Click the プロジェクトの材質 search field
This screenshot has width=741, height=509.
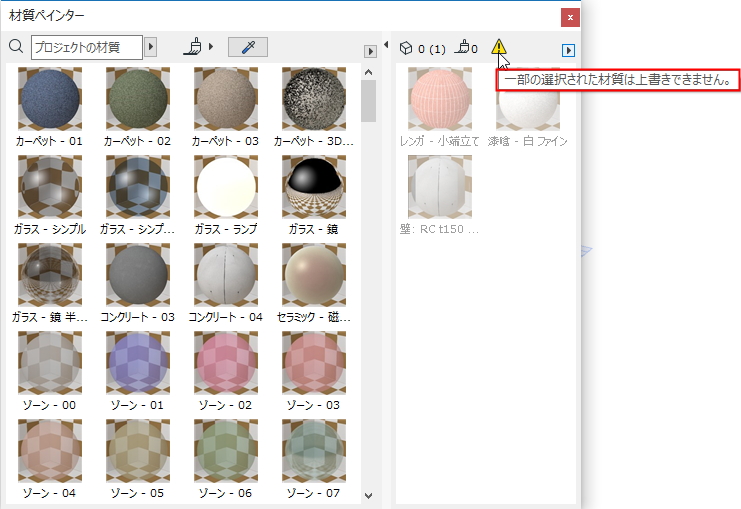(x=86, y=47)
